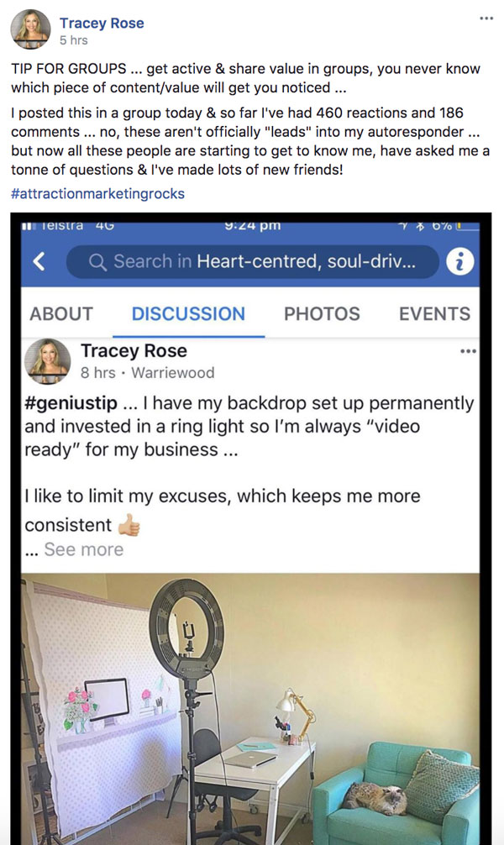Select the DISCUSSION tab

point(188,313)
